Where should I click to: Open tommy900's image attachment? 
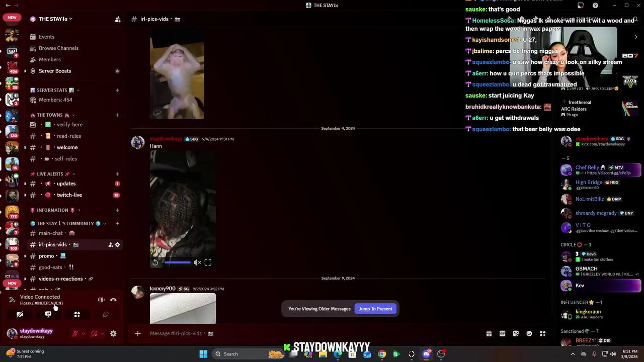click(x=183, y=309)
